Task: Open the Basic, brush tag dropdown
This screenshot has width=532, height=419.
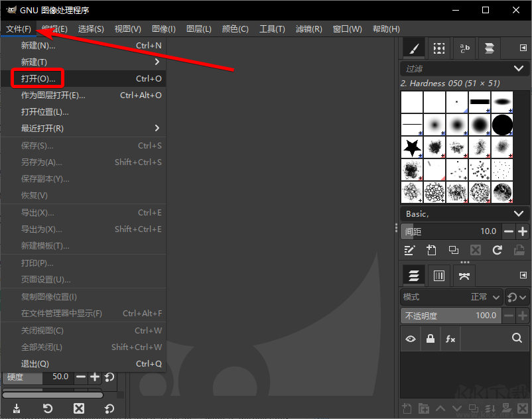Action: click(464, 214)
